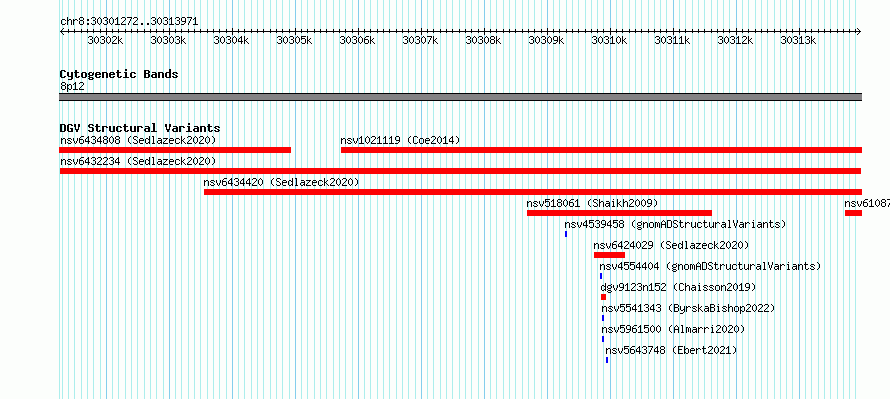Click the 30305k ruler tick label
The width and height of the screenshot is (890, 399).
point(294,40)
